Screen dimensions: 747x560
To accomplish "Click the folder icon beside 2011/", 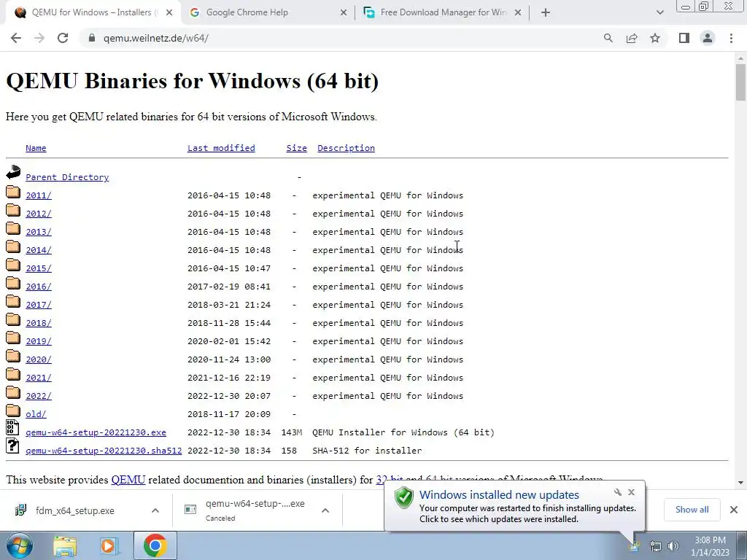I will point(13,192).
